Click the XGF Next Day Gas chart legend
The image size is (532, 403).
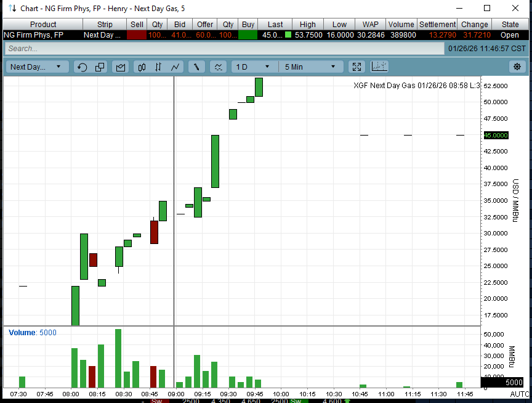417,85
